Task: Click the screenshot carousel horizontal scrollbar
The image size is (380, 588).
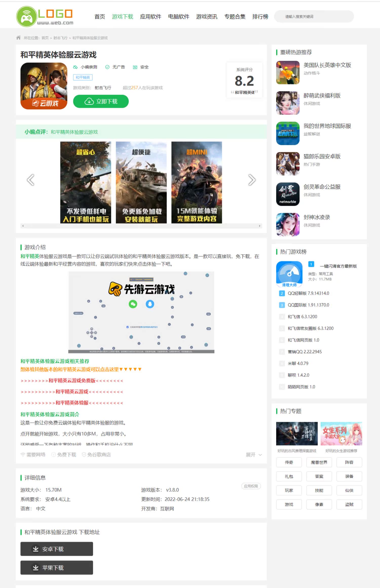Action: (x=141, y=226)
